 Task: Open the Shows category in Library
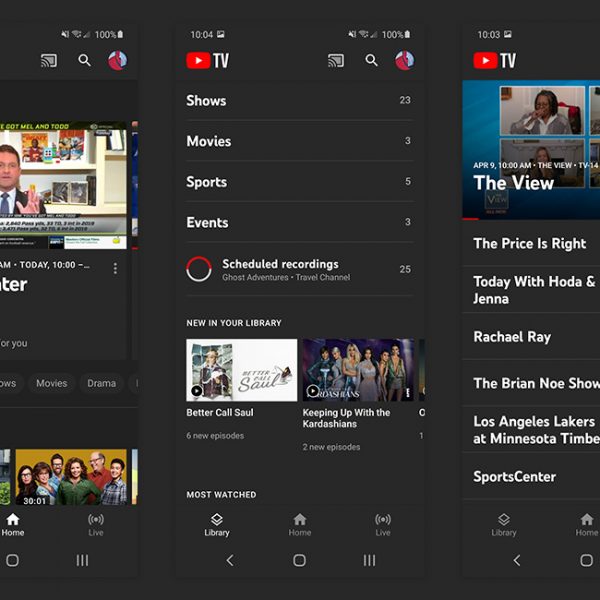[299, 100]
